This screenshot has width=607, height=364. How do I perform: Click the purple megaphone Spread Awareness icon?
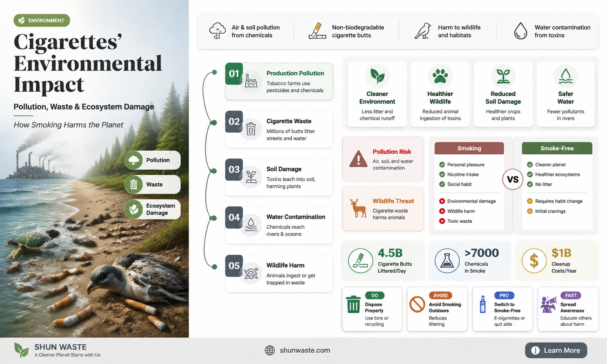tap(548, 304)
